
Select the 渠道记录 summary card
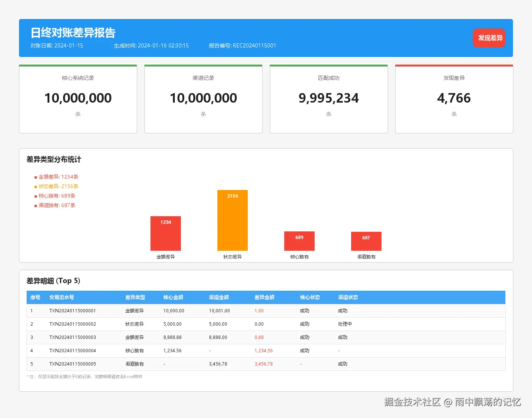(x=203, y=99)
